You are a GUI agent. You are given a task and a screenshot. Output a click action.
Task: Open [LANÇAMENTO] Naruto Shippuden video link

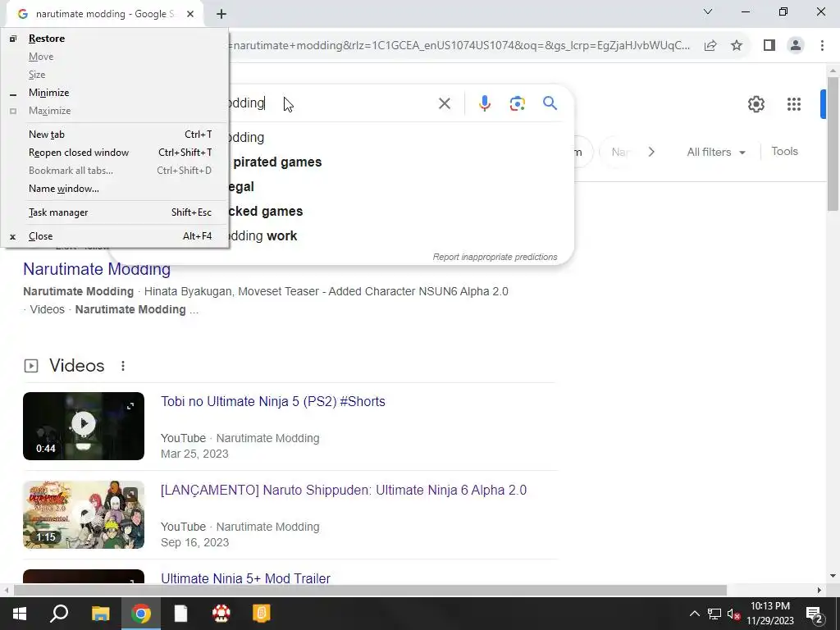[x=344, y=491]
